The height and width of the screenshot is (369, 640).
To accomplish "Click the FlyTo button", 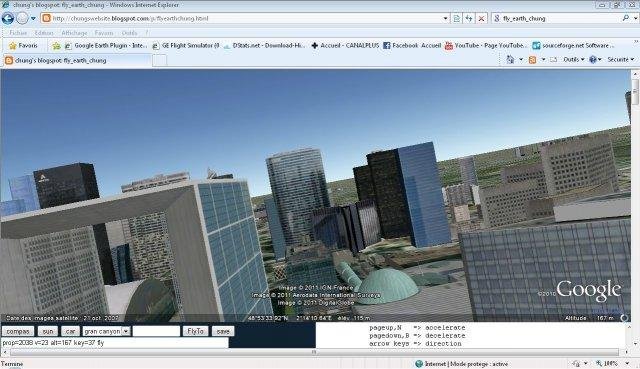I will 196,331.
